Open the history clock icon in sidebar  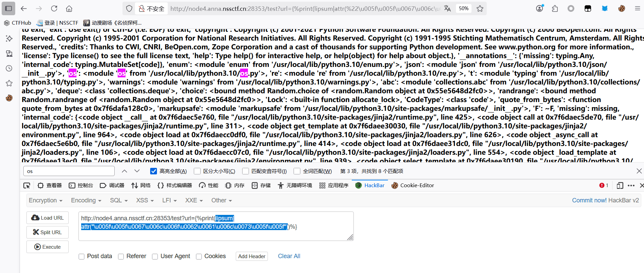click(9, 68)
